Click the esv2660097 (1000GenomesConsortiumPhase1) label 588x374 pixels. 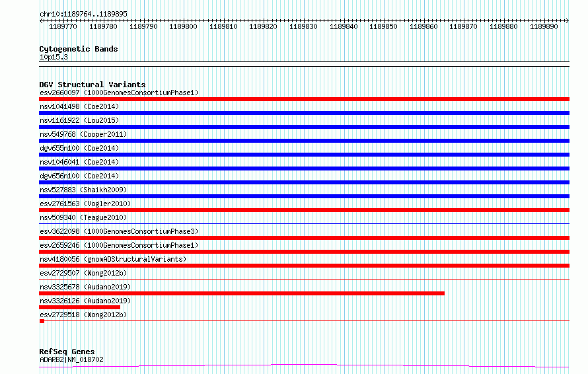119,93
